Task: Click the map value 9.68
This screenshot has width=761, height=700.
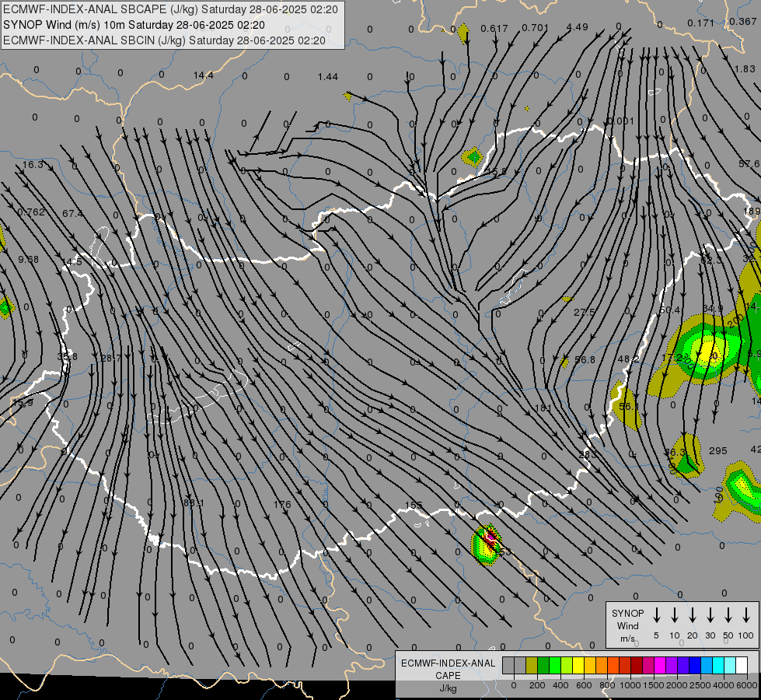Action: click(28, 260)
